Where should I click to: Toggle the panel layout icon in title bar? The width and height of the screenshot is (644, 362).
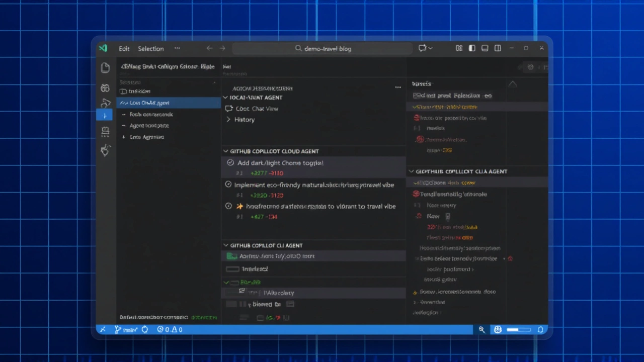coord(485,48)
